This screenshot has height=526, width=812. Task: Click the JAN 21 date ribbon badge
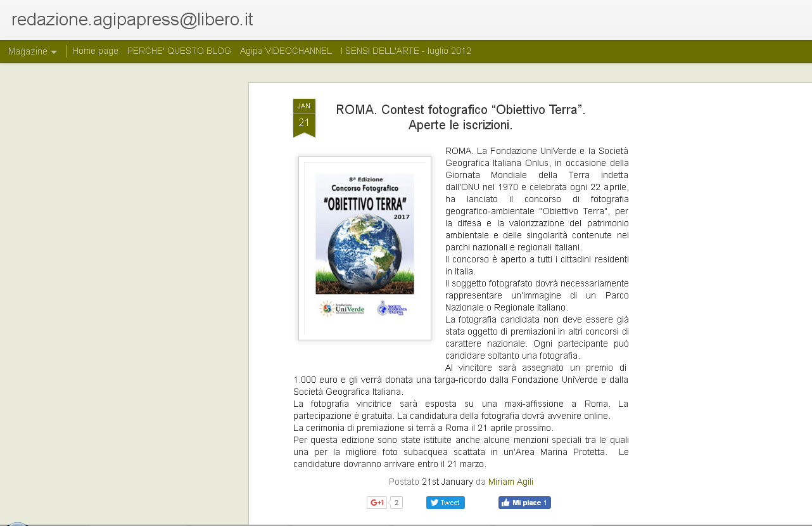pos(304,117)
